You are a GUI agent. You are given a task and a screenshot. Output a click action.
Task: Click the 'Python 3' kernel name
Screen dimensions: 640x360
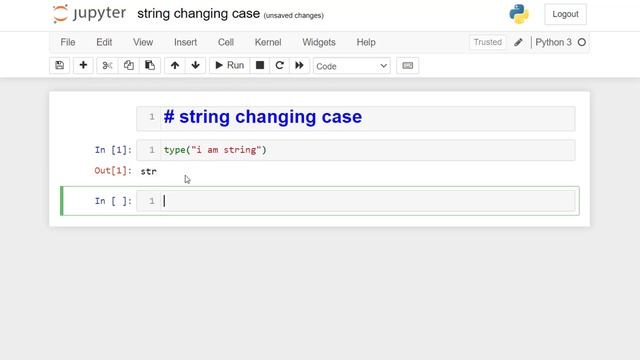553,42
